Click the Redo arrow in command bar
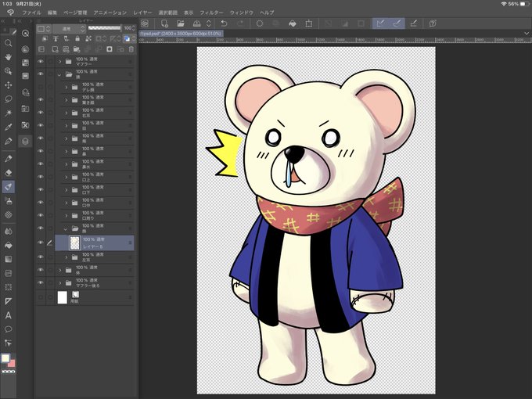This screenshot has width=532, height=399. click(240, 23)
